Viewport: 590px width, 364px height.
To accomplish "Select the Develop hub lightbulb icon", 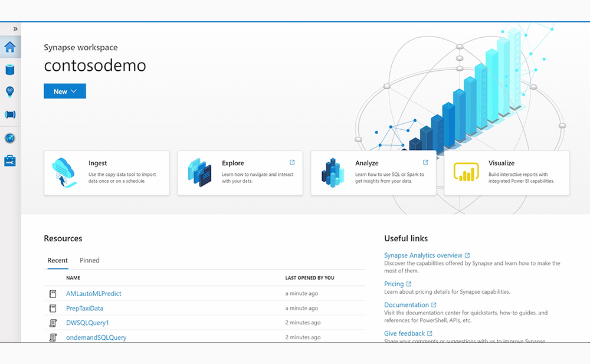I will tap(9, 91).
